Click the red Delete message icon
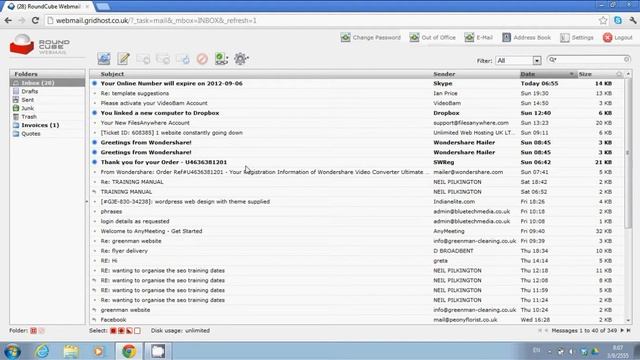The width and height of the screenshot is (640, 360). click(x=202, y=59)
